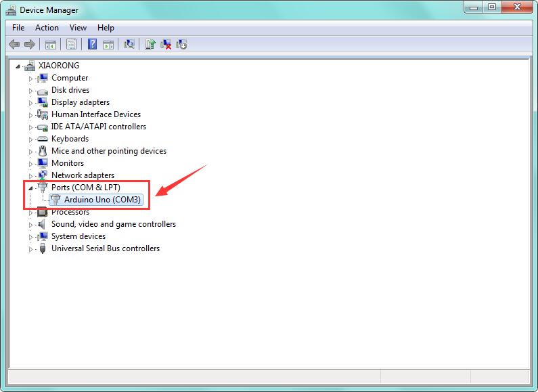Select Human Interface Devices label

point(96,114)
